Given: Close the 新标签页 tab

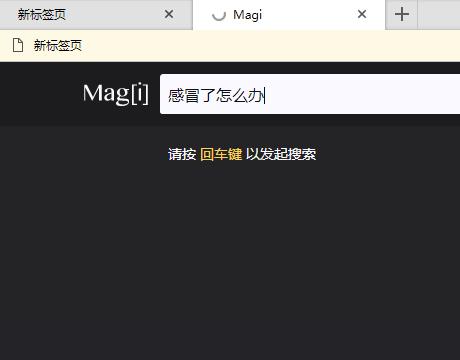Looking at the screenshot, I should point(169,14).
